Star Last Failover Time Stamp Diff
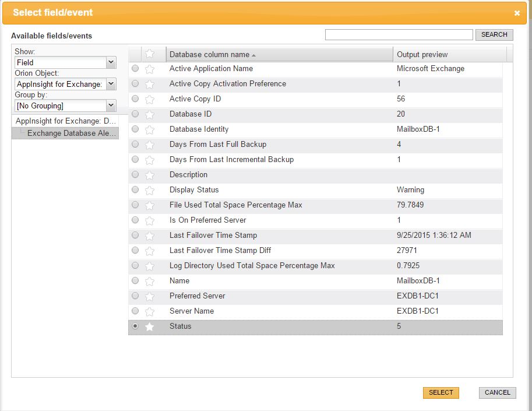Image resolution: width=532 pixels, height=411 pixels. (x=150, y=251)
